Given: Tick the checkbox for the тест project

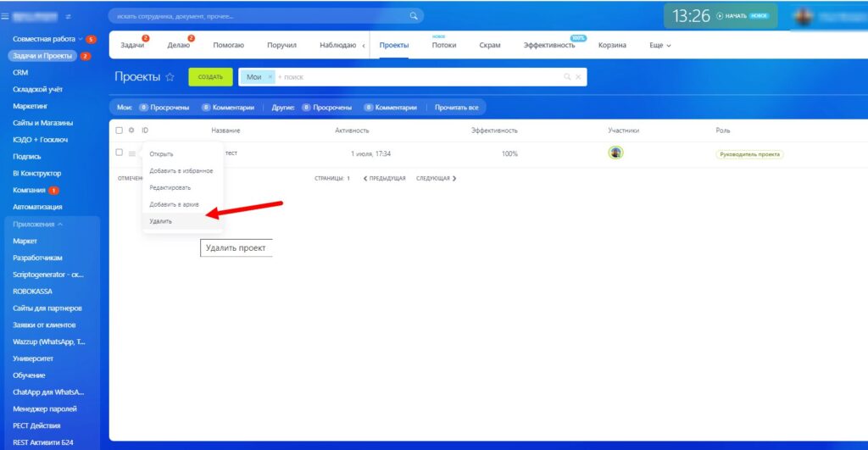Looking at the screenshot, I should (119, 153).
